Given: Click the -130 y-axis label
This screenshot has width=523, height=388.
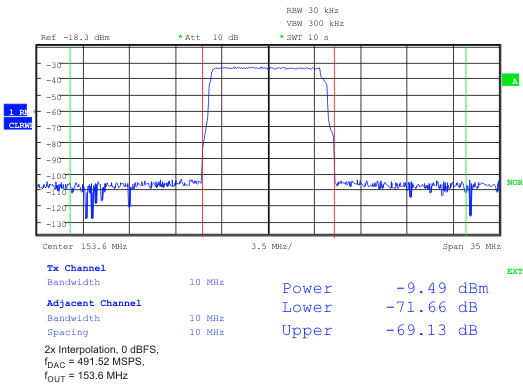Looking at the screenshot, I should coord(56,224).
